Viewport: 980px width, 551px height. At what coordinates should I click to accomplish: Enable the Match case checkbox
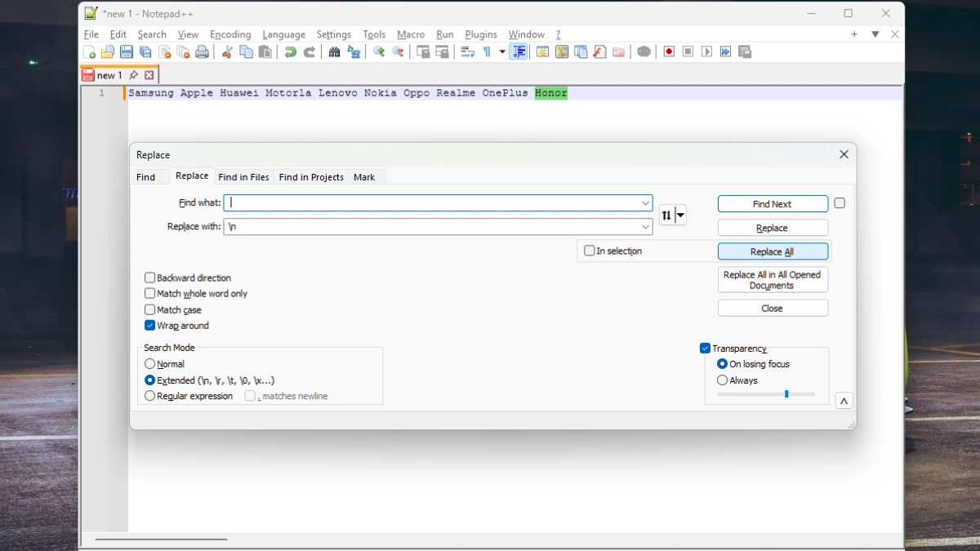[x=149, y=310]
